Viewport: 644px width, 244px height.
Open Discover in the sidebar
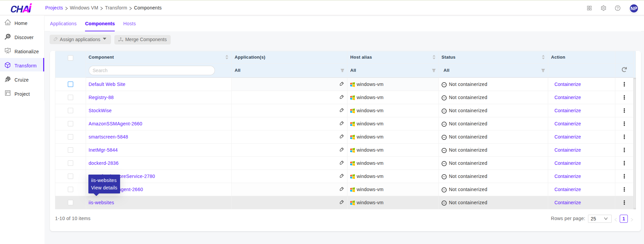(22, 37)
